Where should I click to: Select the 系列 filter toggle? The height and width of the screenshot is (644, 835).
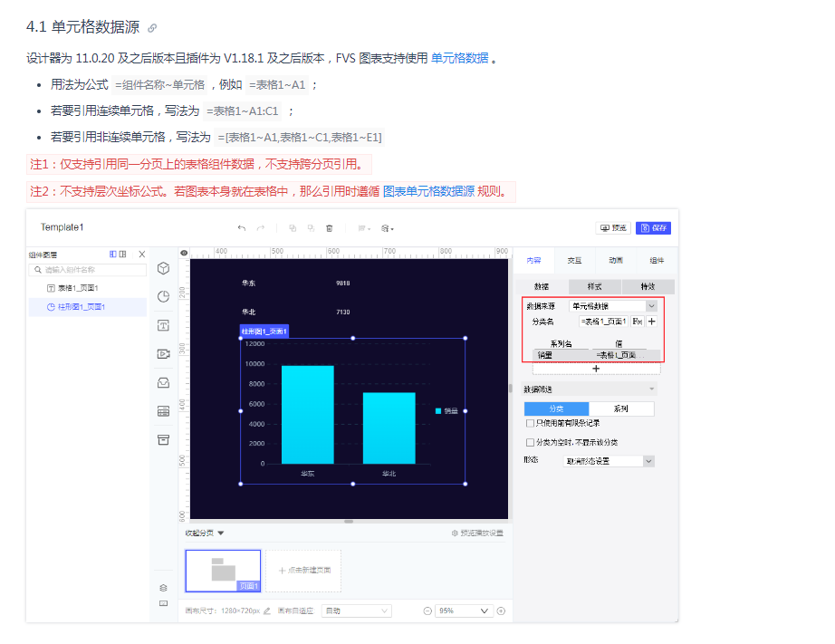(x=621, y=409)
